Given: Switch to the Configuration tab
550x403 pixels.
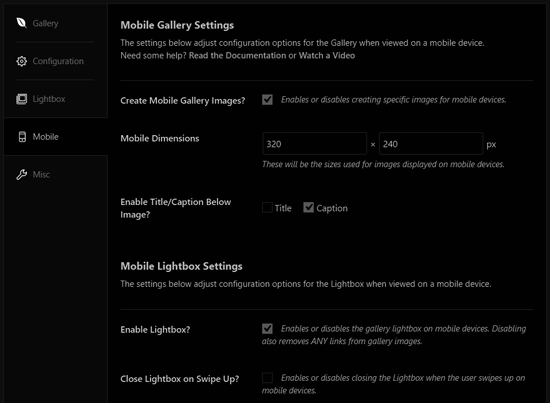Looking at the screenshot, I should pyautogui.click(x=58, y=61).
